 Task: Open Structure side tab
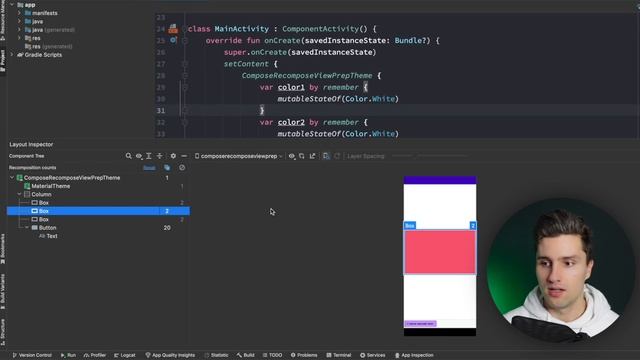[3, 332]
